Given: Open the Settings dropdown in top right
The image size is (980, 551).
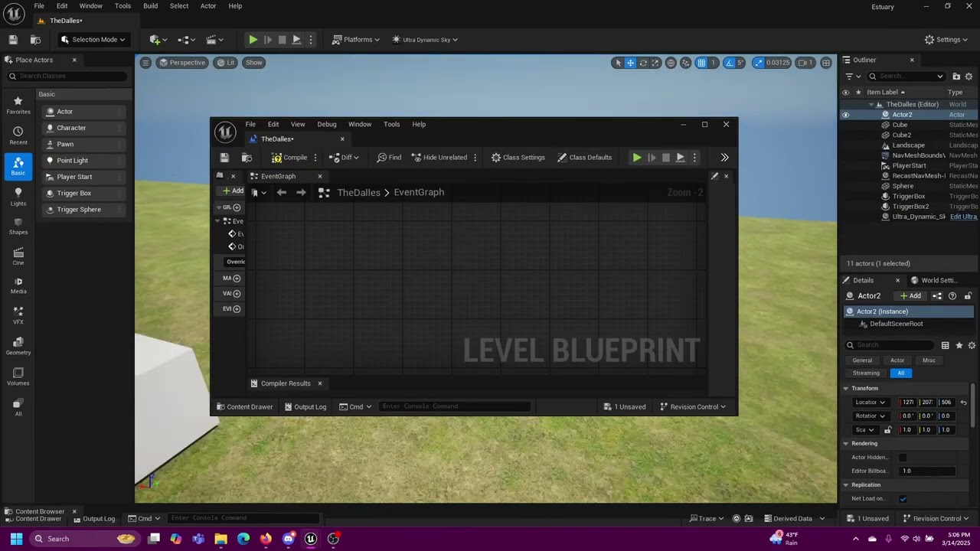Looking at the screenshot, I should [x=946, y=40].
